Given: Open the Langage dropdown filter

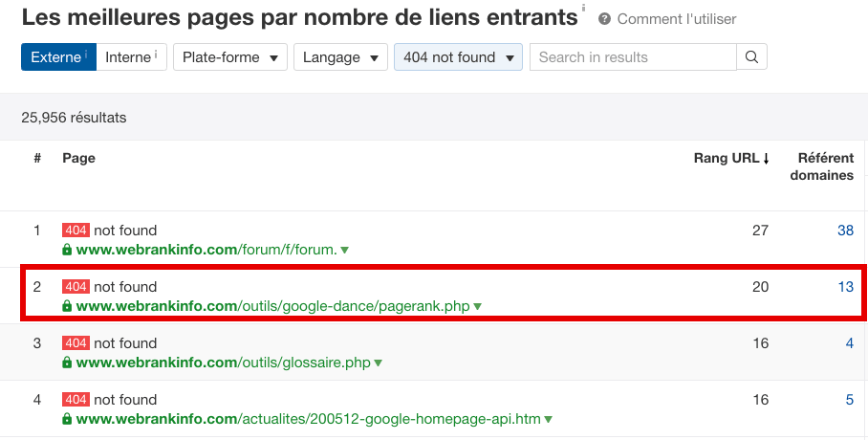Looking at the screenshot, I should 340,57.
